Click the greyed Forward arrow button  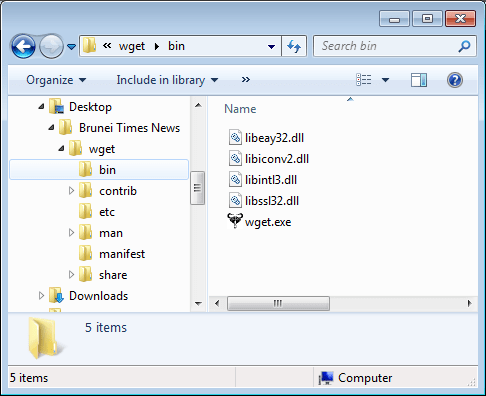pos(51,46)
